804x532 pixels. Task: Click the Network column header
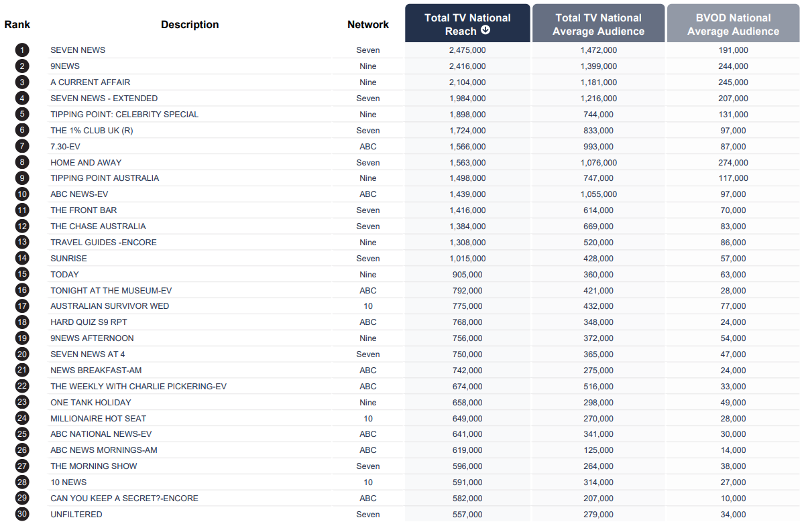click(x=367, y=25)
